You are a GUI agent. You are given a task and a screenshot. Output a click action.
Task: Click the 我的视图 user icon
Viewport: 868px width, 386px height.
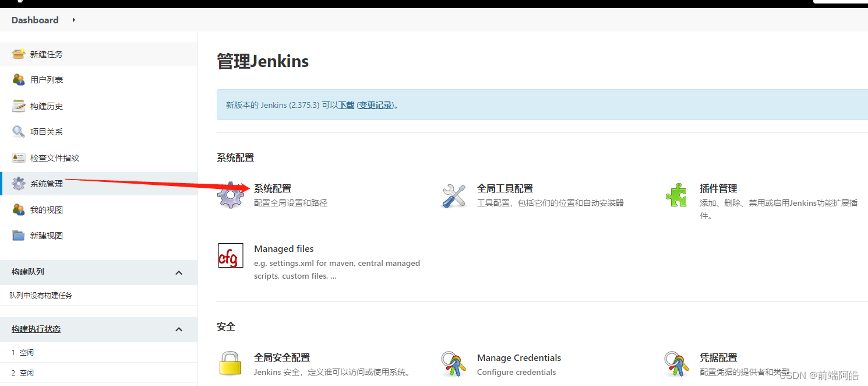(x=19, y=210)
